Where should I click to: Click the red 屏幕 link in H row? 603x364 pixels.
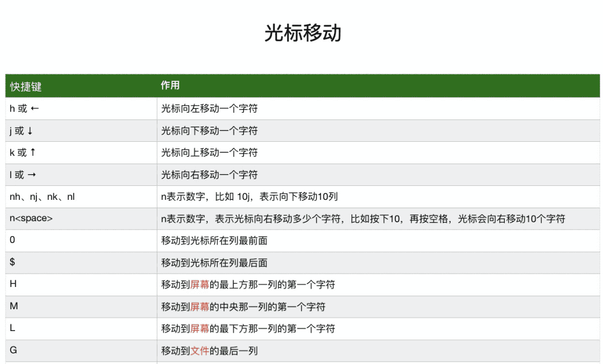click(x=200, y=285)
